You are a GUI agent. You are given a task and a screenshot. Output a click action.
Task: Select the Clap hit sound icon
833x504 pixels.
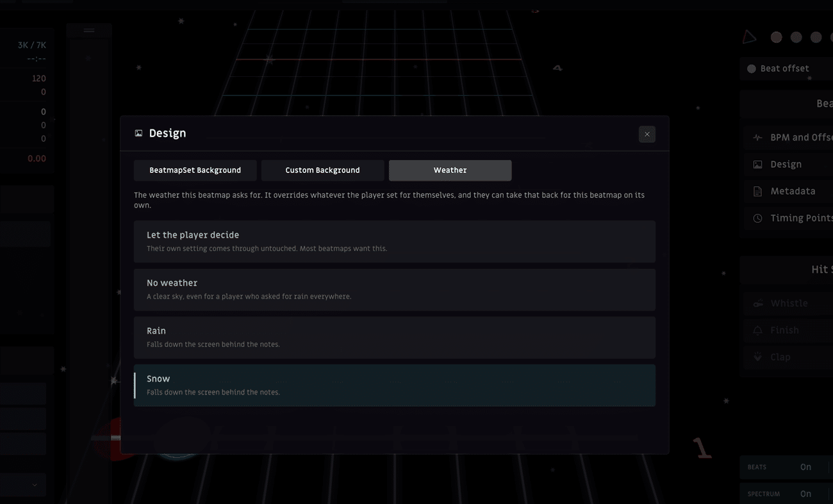click(x=757, y=357)
